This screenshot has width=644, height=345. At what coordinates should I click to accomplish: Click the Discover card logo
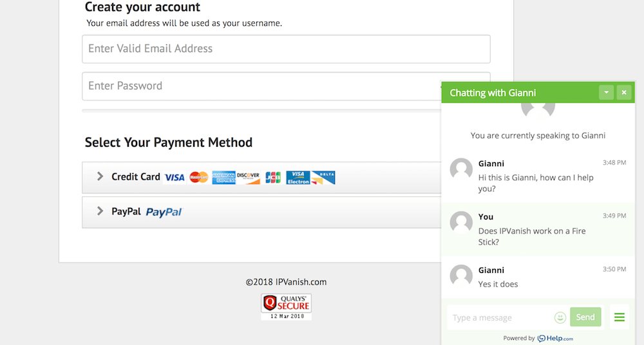(249, 178)
